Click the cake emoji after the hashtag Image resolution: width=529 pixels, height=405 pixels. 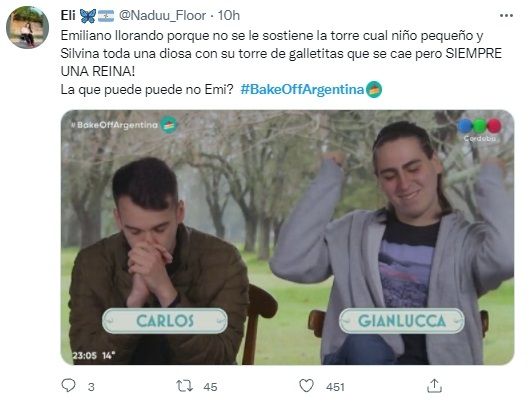coord(374,90)
